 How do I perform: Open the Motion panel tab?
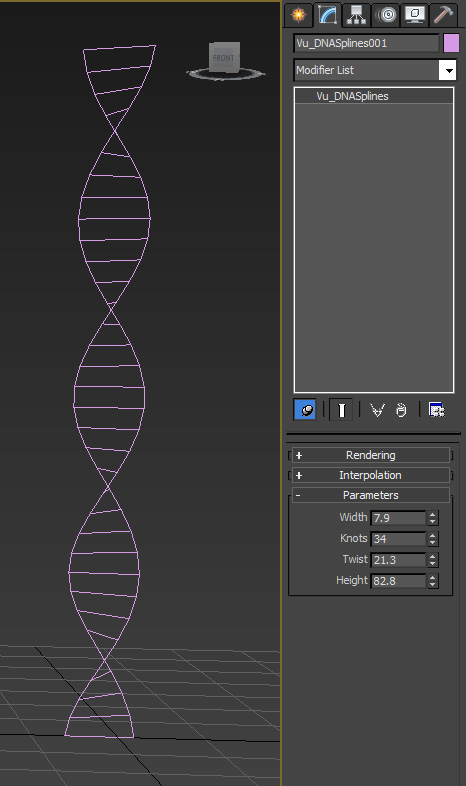tap(386, 15)
